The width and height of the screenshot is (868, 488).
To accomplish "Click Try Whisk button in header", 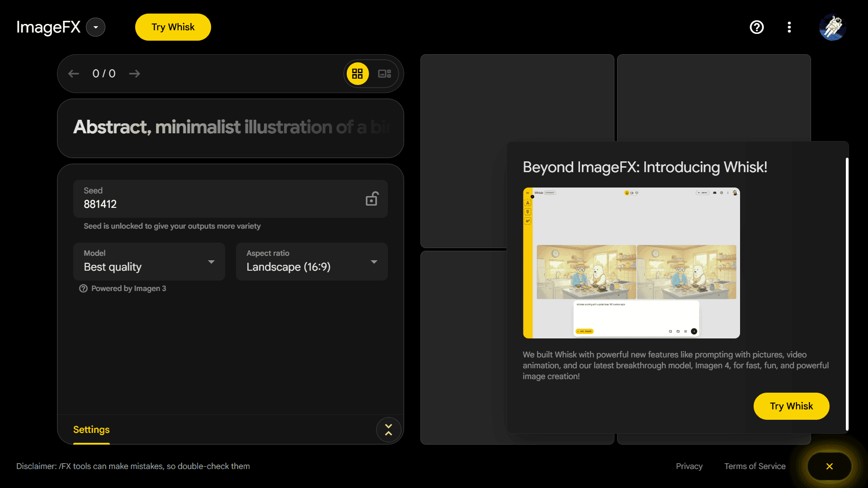I will [x=173, y=27].
